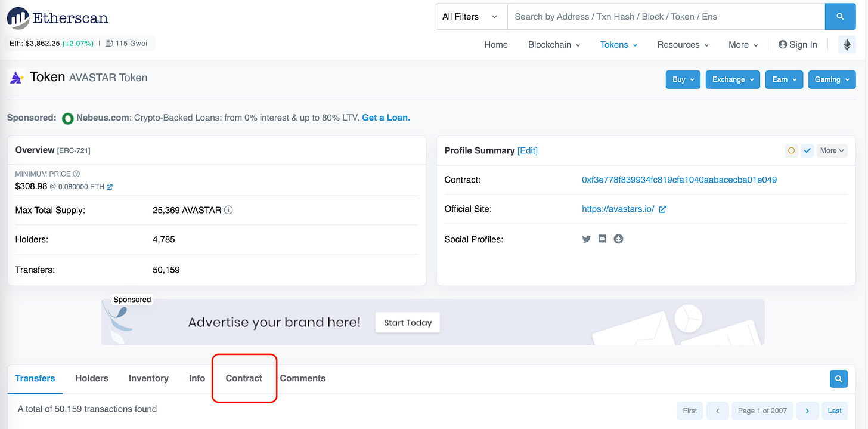Open the OpenSea social profile icon
This screenshot has height=429, width=868.
(619, 239)
